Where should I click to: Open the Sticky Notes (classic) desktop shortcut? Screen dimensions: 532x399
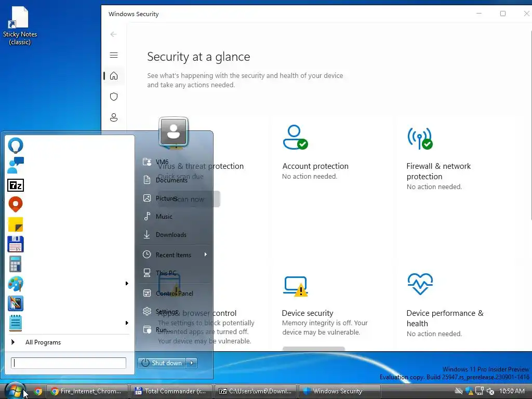(x=20, y=26)
